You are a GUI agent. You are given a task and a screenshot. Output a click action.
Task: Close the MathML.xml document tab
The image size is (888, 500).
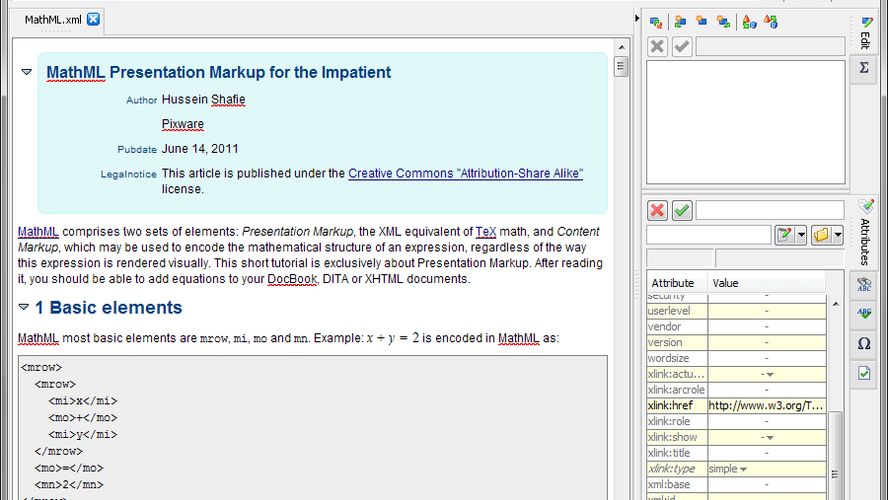93,19
